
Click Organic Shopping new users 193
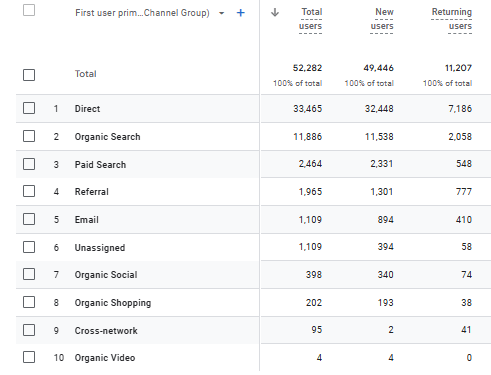386,303
